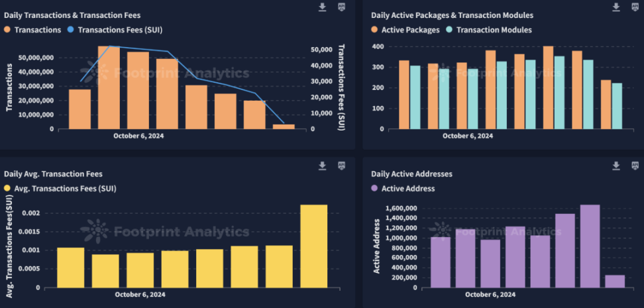The image size is (644, 308).
Task: Click the Daily Avg. Transaction Fees title
Action: (x=54, y=174)
